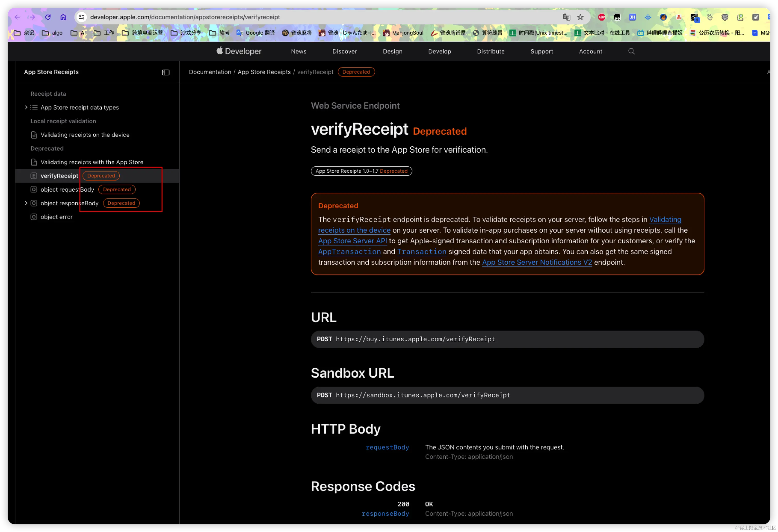The image size is (778, 532).
Task: Open the Transaction link in deprecation notice
Action: click(421, 251)
